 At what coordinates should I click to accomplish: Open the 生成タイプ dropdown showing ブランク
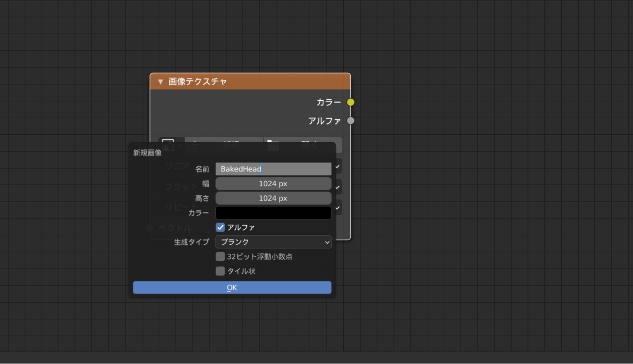point(273,242)
